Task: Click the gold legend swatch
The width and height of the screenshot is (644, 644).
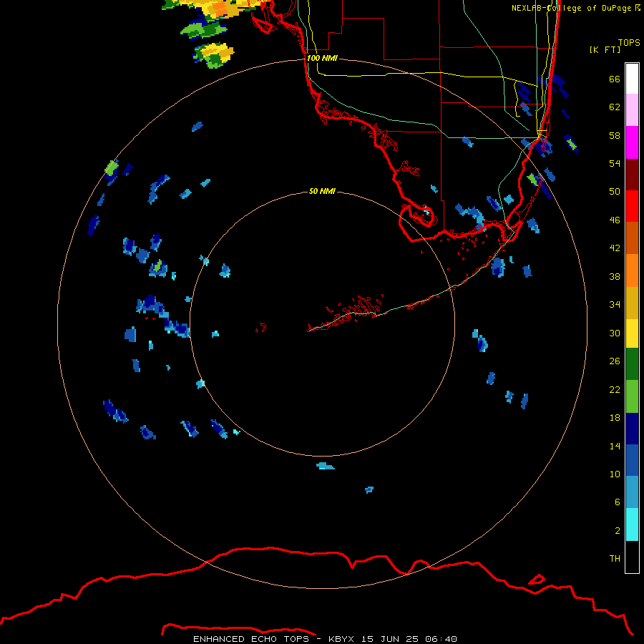Action: coord(632,303)
